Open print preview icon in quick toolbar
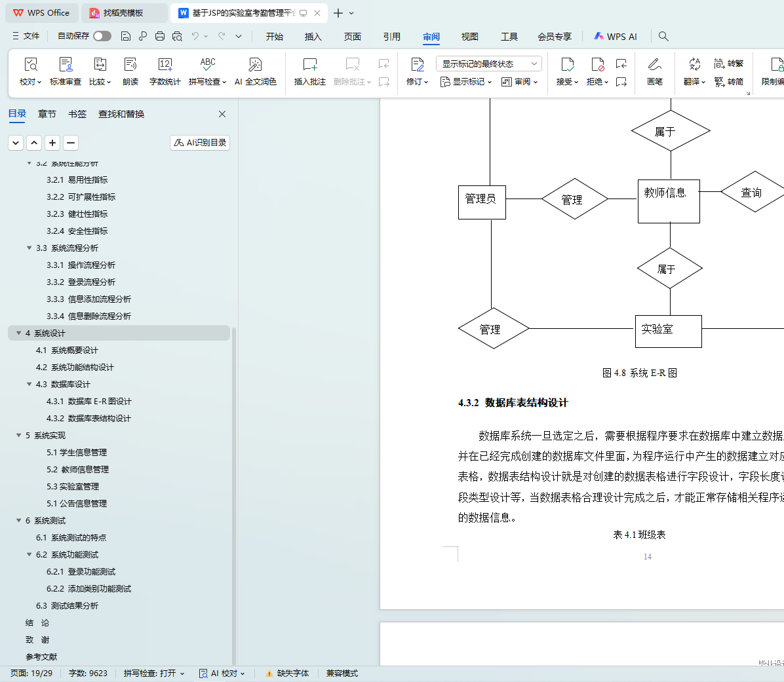Screen dimensions: 784x682 pyautogui.click(x=177, y=36)
